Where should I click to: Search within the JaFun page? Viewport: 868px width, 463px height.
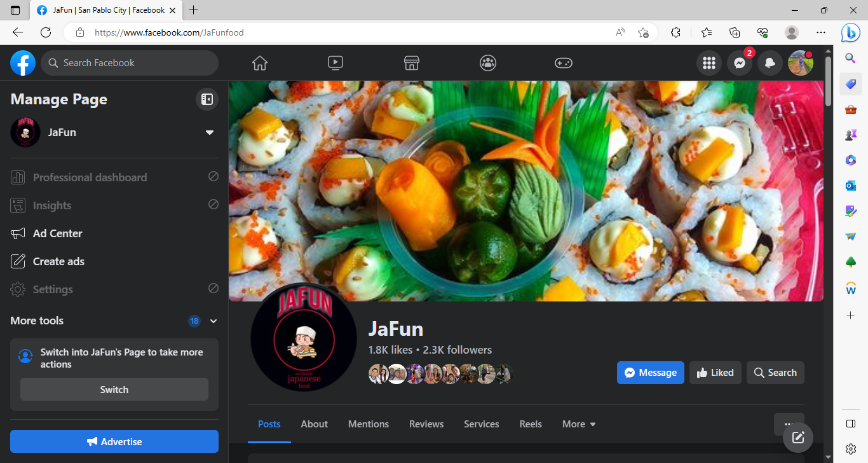tap(775, 373)
